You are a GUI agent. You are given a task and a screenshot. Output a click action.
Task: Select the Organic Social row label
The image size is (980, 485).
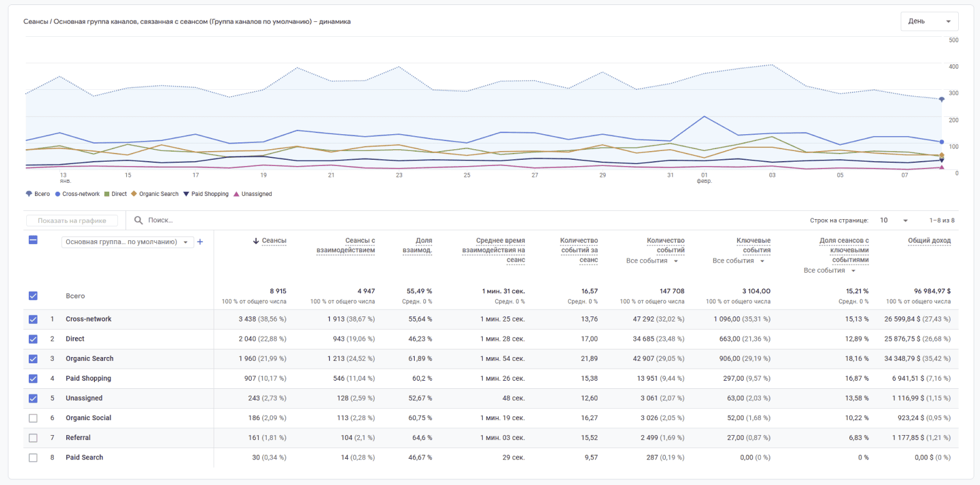tap(89, 418)
